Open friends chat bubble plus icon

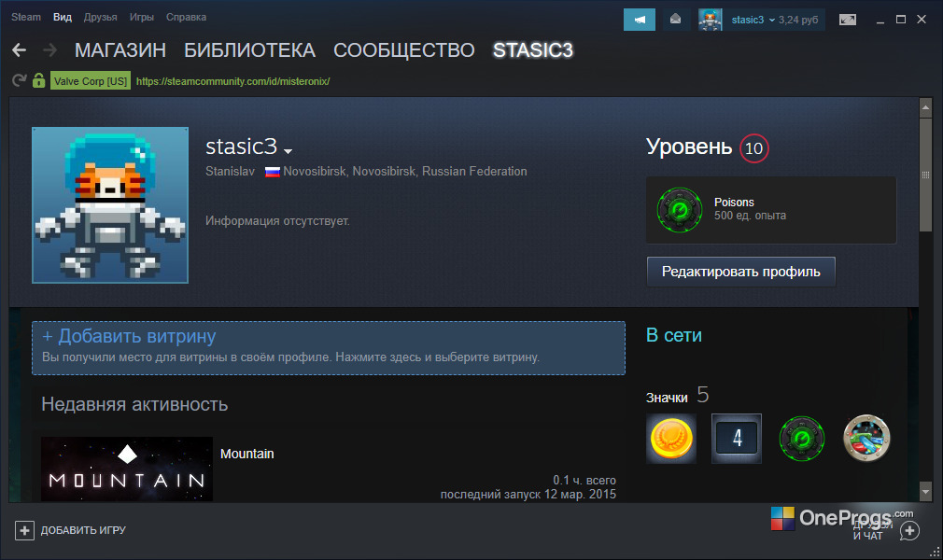click(x=909, y=531)
